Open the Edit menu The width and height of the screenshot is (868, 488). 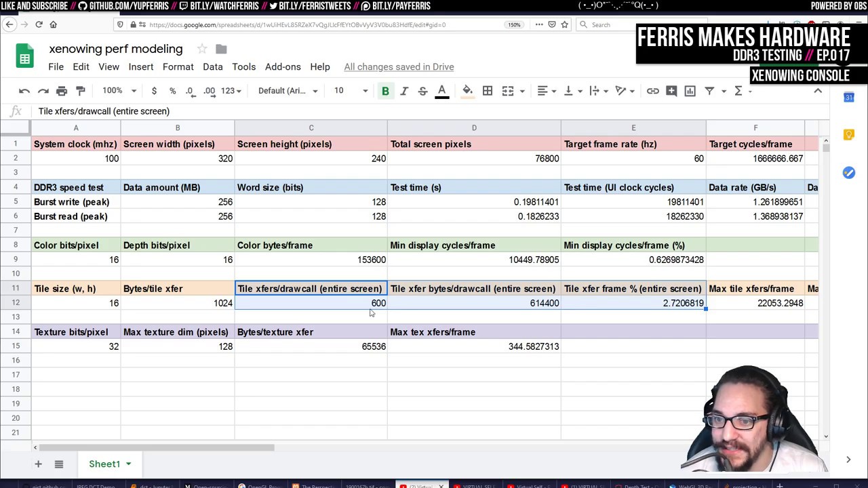(81, 66)
